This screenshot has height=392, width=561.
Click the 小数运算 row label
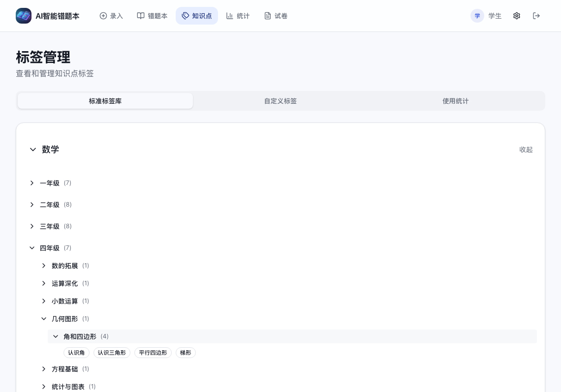tap(65, 301)
